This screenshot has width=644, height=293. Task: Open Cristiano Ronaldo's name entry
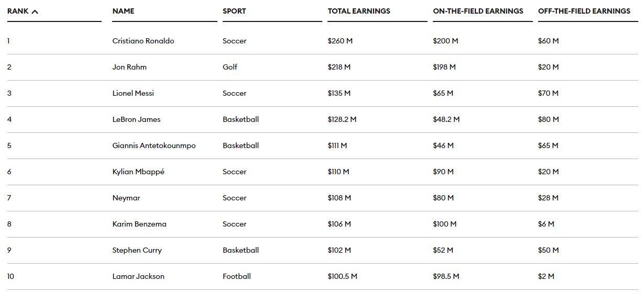tap(143, 41)
